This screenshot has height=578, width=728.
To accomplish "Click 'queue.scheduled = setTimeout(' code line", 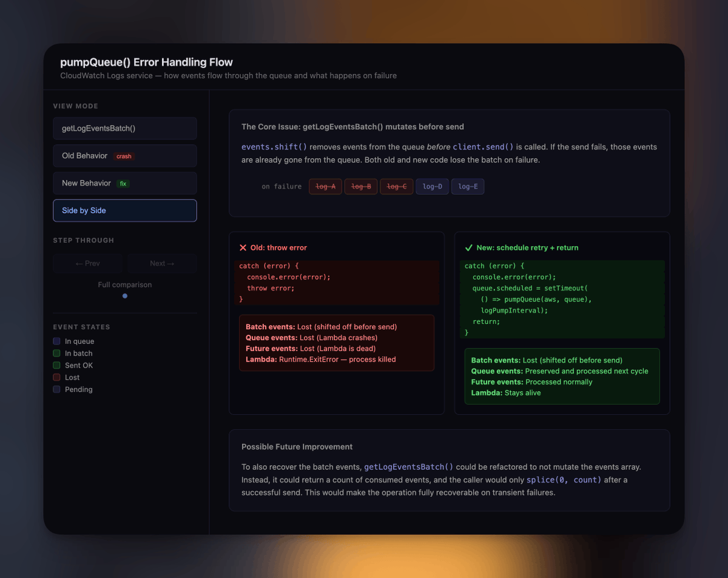I will pos(530,288).
